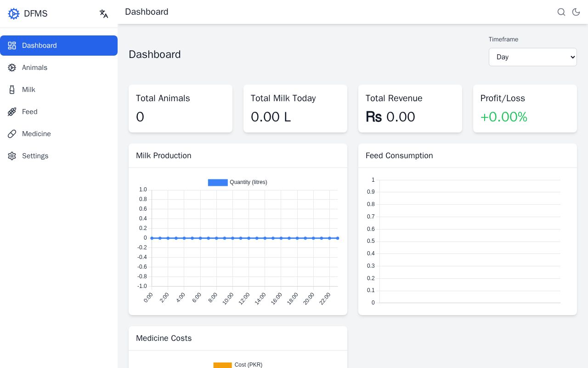
Task: Click the Total Animals card
Action: pyautogui.click(x=181, y=109)
